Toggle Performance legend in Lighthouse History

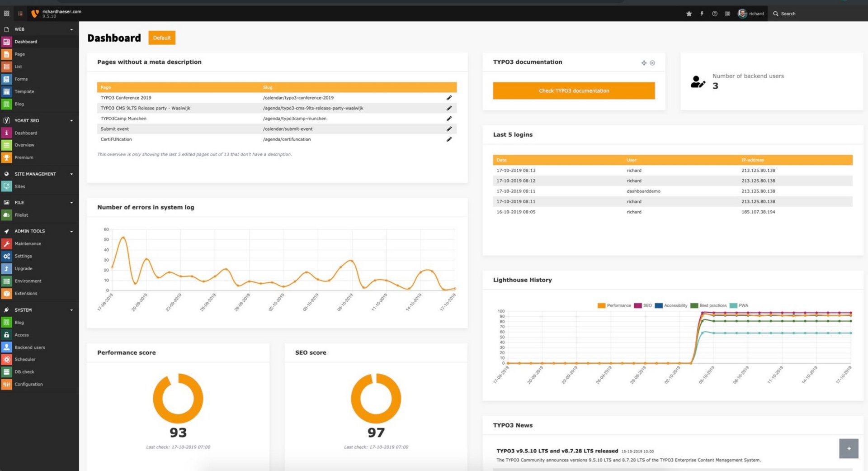tap(614, 305)
